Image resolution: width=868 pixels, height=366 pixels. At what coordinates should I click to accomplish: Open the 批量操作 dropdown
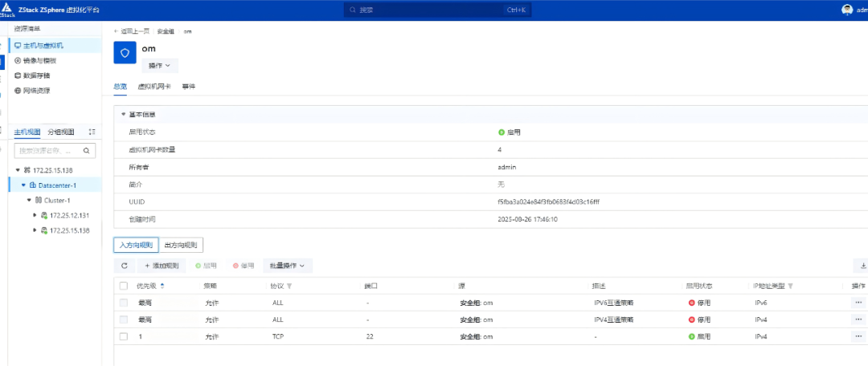(x=288, y=266)
